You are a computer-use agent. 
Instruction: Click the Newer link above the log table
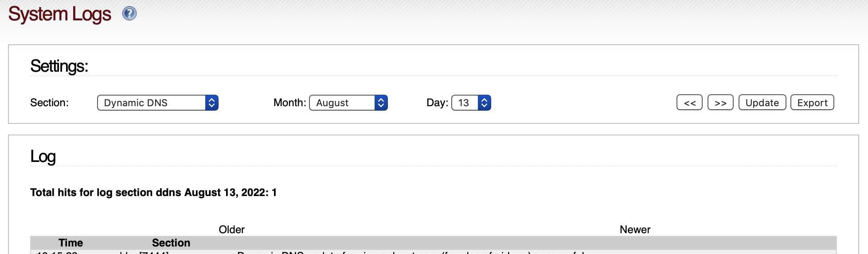pyautogui.click(x=635, y=230)
